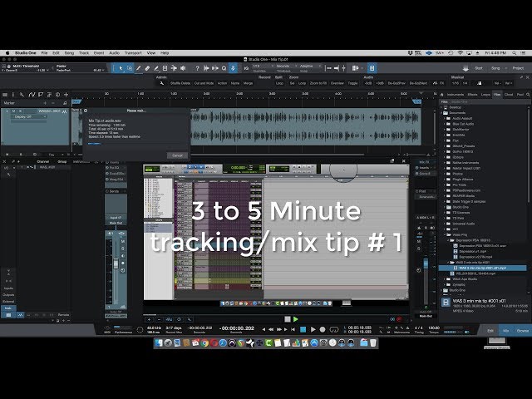Open the 'Display: Off' automation dropdown
The image size is (532, 399).
coord(30,116)
